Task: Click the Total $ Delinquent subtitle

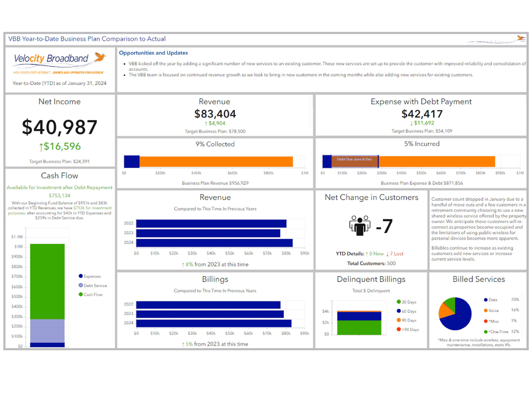Action: click(371, 291)
